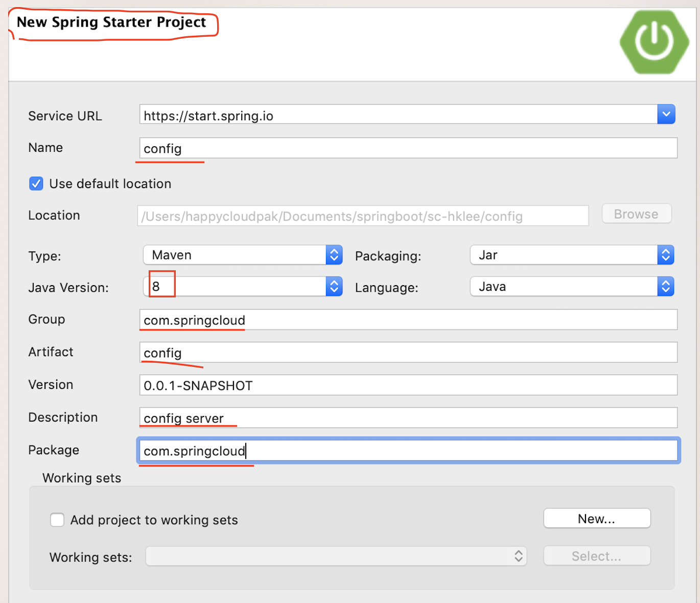Click the Use default location label

coord(110,184)
